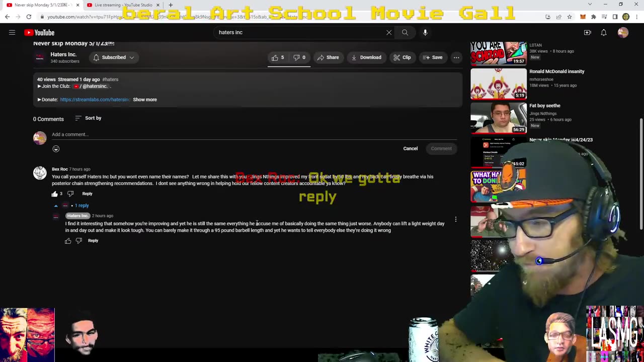Image resolution: width=644 pixels, height=362 pixels.
Task: Open the Chrome three-dot menu
Action: (x=636, y=17)
